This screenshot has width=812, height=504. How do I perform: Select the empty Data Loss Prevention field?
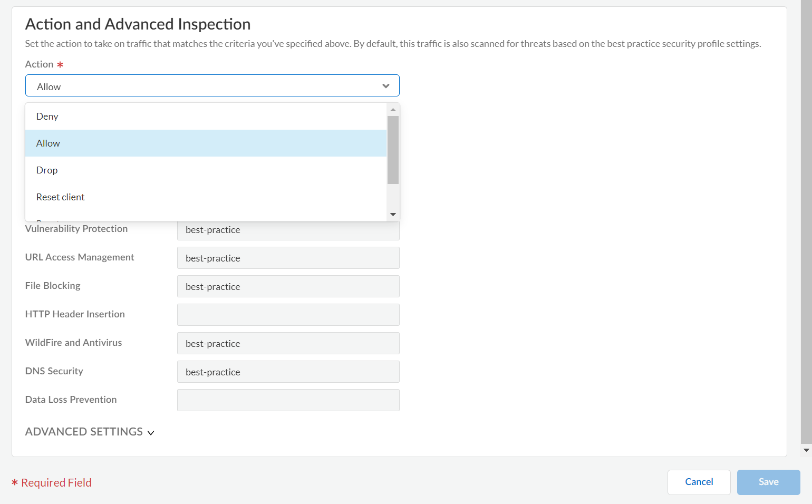pyautogui.click(x=288, y=400)
